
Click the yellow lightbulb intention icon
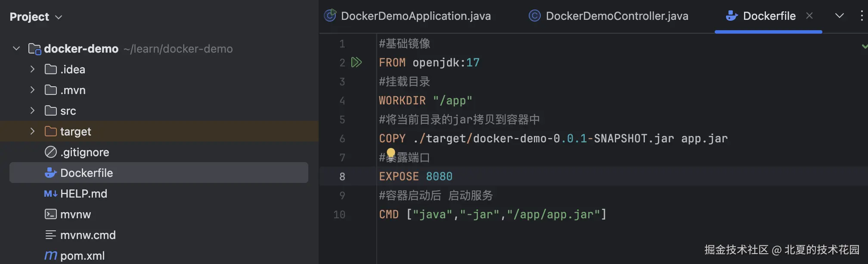[391, 153]
